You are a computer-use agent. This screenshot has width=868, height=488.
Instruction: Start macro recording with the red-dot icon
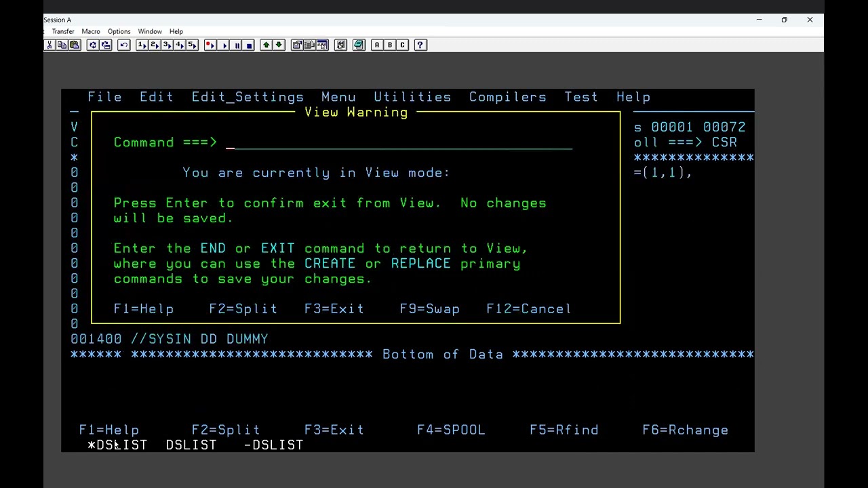[210, 45]
